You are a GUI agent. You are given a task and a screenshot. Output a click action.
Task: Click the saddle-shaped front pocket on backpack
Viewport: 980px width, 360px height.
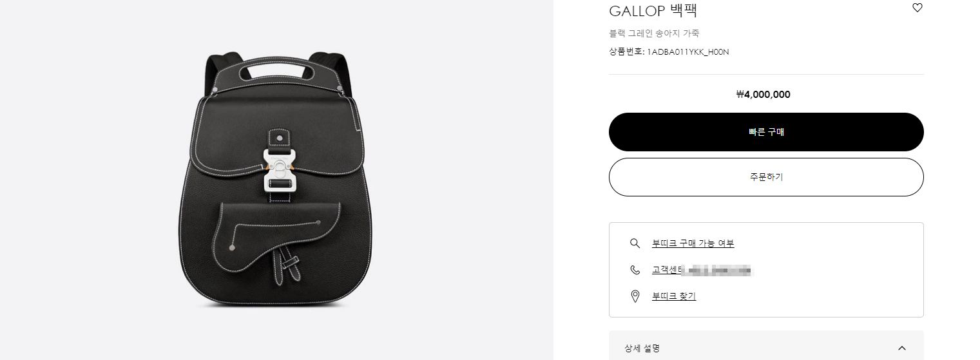point(277,238)
